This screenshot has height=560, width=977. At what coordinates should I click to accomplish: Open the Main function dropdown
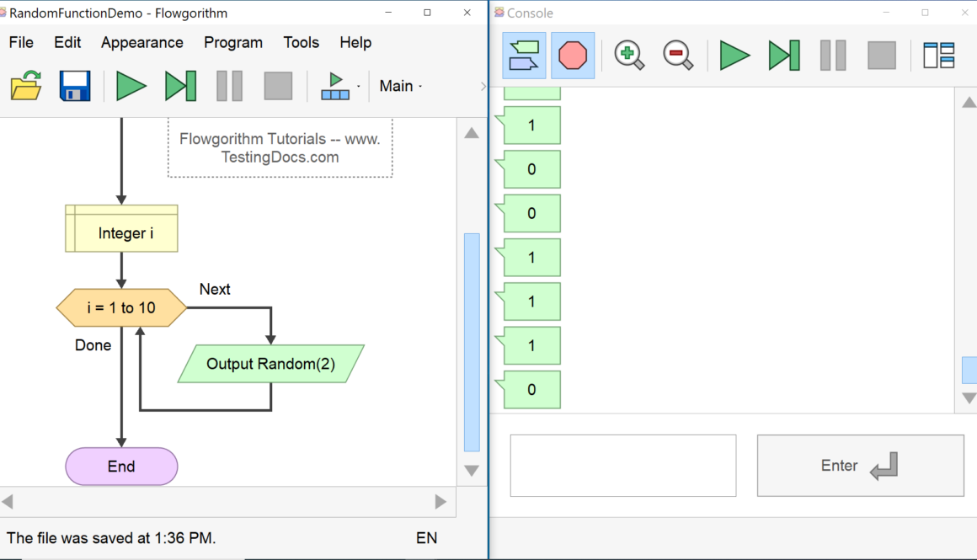click(x=401, y=86)
